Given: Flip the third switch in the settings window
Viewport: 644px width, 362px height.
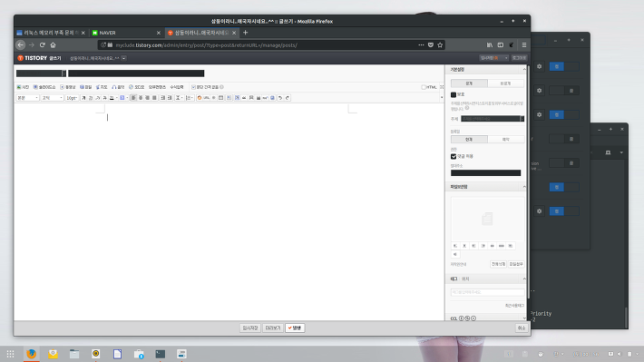Looking at the screenshot, I should pyautogui.click(x=564, y=114).
